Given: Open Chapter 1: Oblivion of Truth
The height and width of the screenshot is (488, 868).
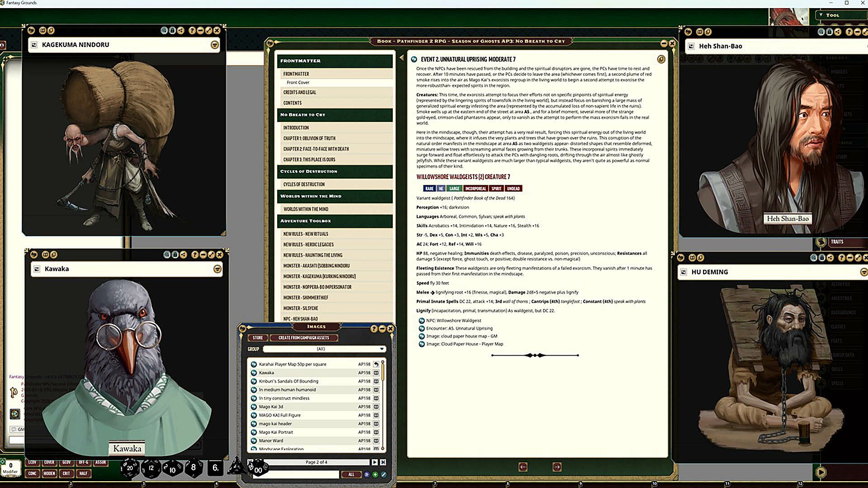Looking at the screenshot, I should coord(309,138).
